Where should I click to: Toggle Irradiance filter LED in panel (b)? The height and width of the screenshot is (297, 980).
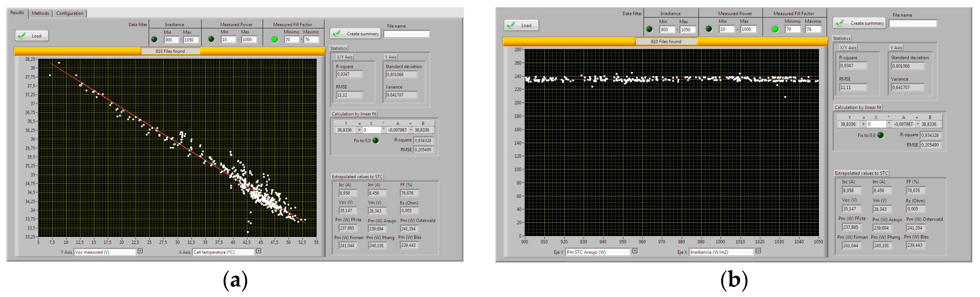tap(649, 29)
